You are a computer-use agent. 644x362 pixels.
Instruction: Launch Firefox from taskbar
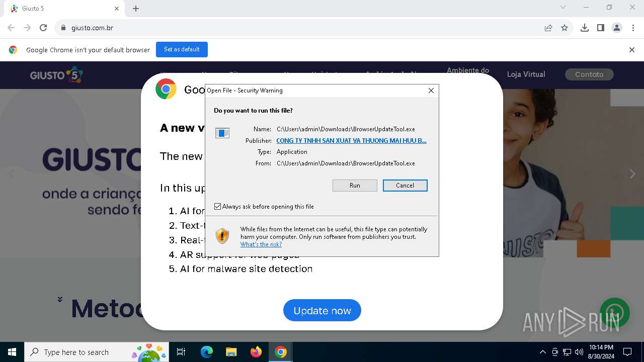[256, 352]
